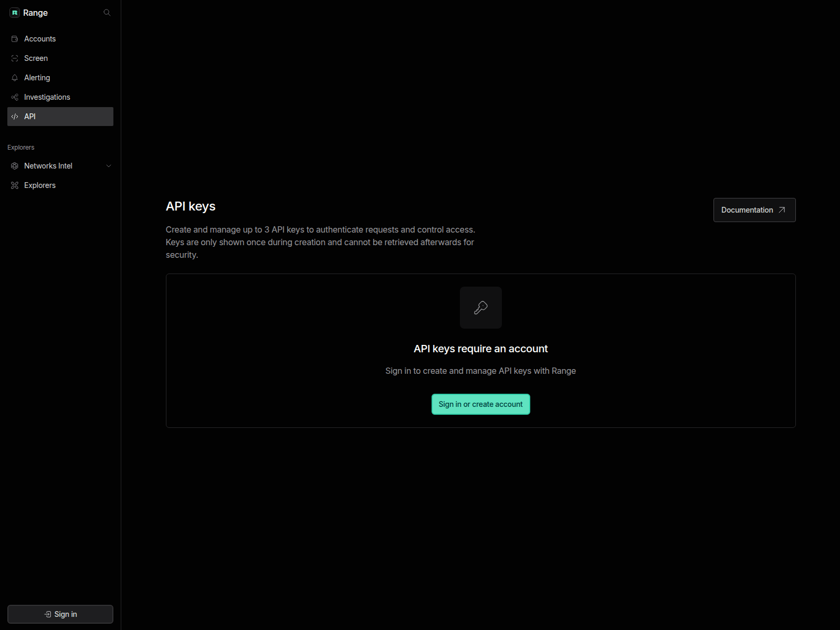Click the Range brand name
Screen dimensions: 840x630
point(35,13)
